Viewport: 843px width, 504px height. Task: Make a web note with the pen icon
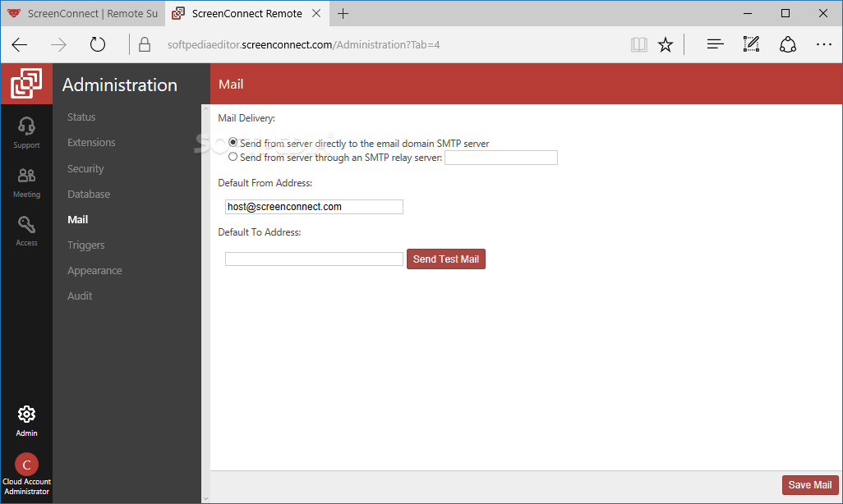751,44
